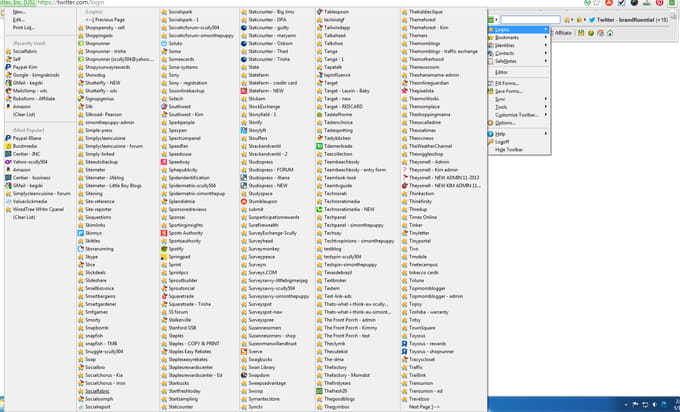This screenshot has width=680, height=412.
Task: Click the Spotify login icon
Action: 164,249
